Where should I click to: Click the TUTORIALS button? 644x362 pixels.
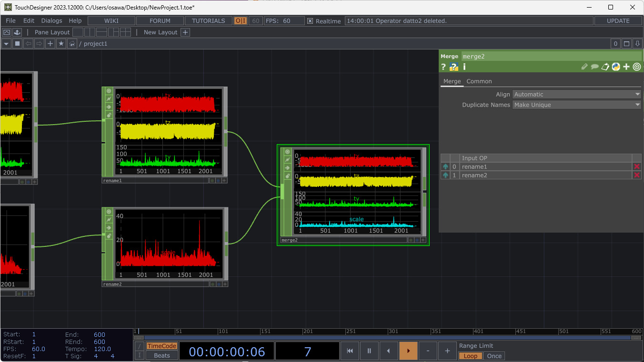208,21
